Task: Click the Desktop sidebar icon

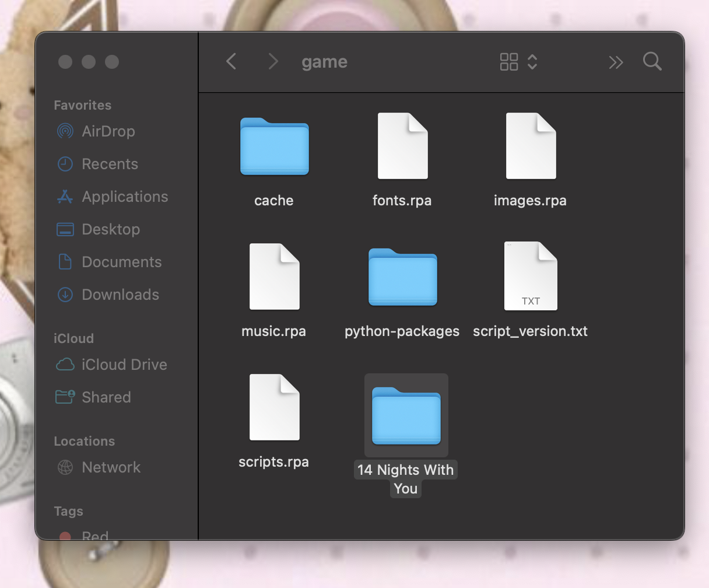Action: click(65, 229)
